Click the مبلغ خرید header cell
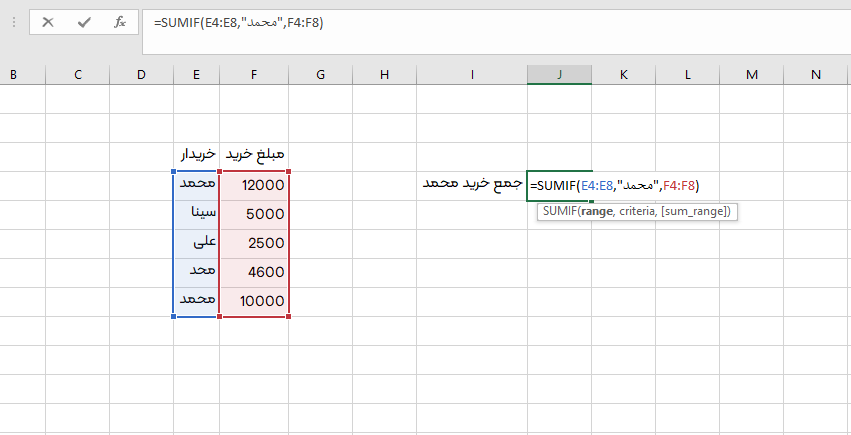This screenshot has width=851, height=435. [254, 155]
